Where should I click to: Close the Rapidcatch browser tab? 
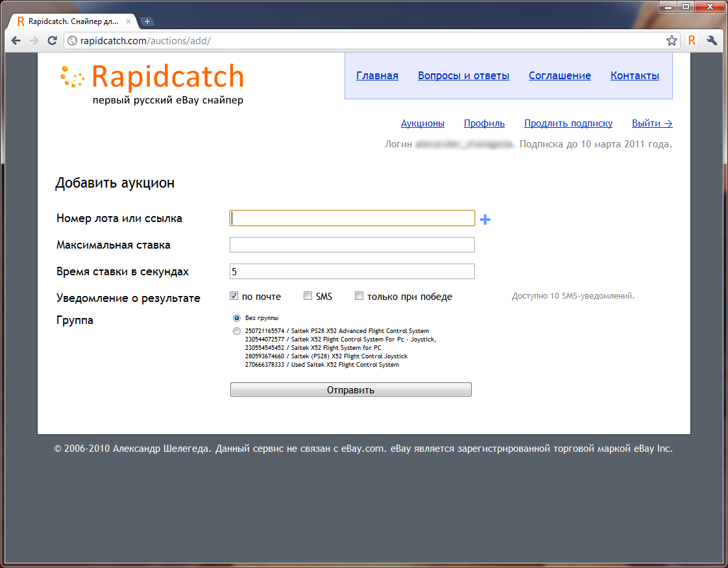[128, 21]
